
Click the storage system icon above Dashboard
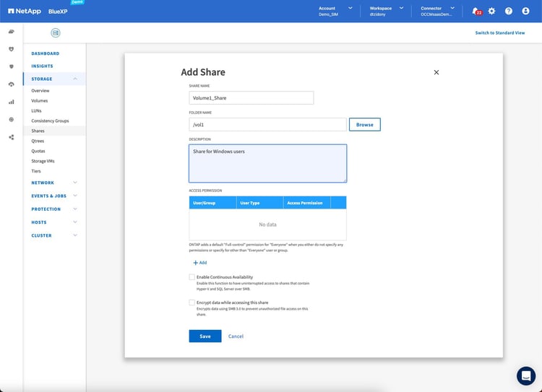56,33
